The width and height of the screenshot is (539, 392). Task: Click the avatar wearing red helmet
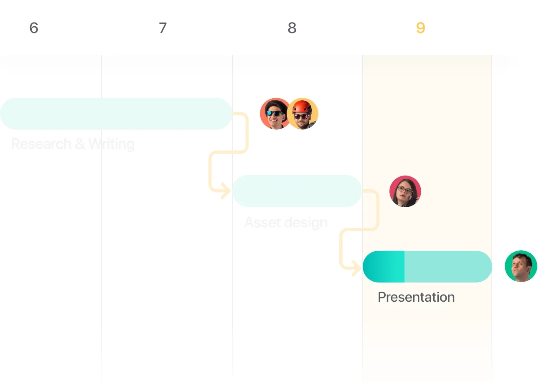303,114
